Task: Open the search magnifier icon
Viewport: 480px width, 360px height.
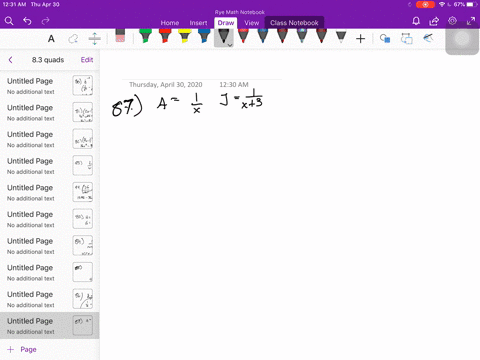Action: (9, 21)
